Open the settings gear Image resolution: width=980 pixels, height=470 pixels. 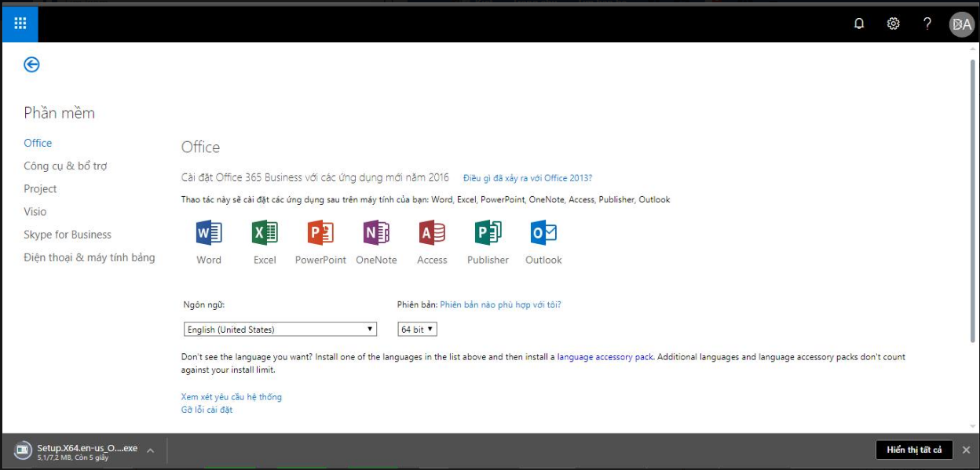(x=893, y=24)
